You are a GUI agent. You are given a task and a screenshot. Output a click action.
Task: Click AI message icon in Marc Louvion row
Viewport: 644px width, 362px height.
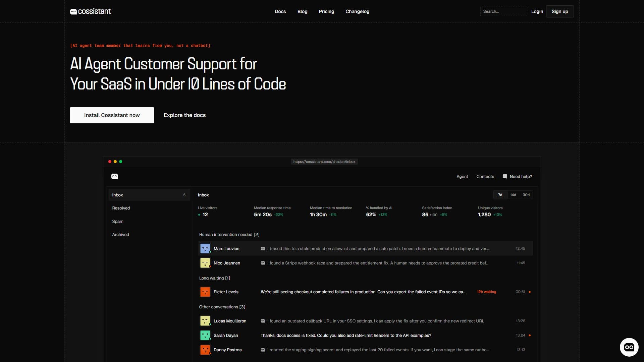point(263,249)
